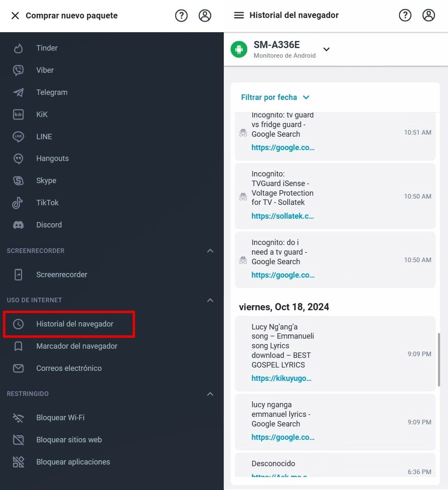This screenshot has height=490, width=448.
Task: Select Discord in the sidebar
Action: pyautogui.click(x=49, y=225)
